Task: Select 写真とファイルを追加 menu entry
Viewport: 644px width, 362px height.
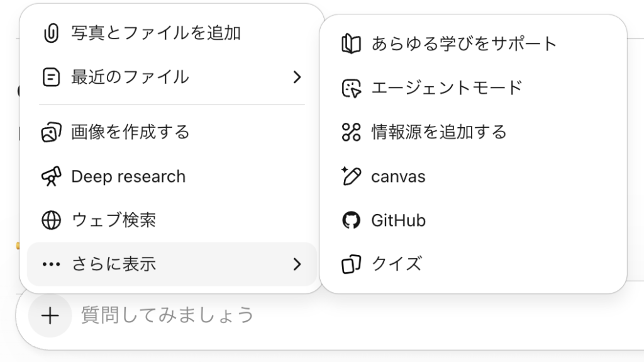Action: click(x=155, y=33)
